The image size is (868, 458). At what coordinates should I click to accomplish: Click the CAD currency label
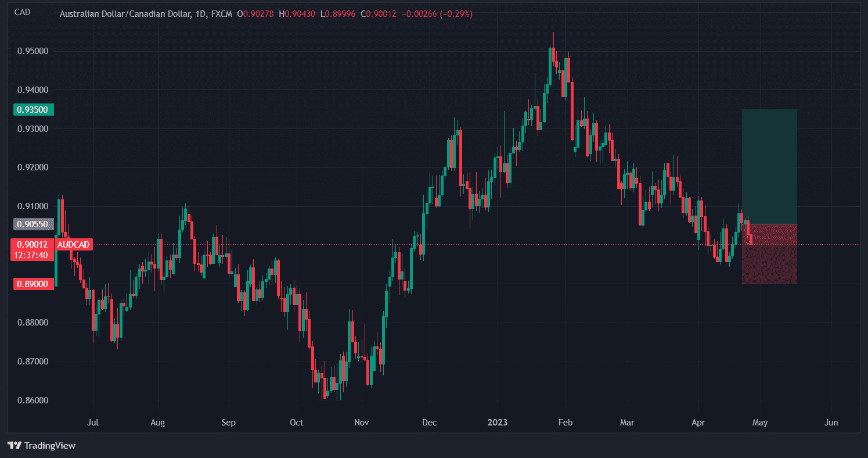(x=23, y=12)
